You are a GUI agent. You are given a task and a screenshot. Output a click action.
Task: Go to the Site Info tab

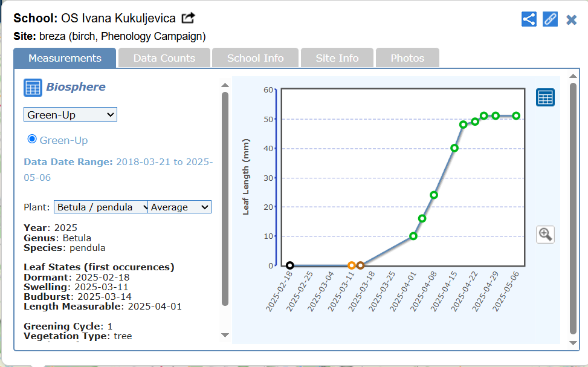pos(337,58)
